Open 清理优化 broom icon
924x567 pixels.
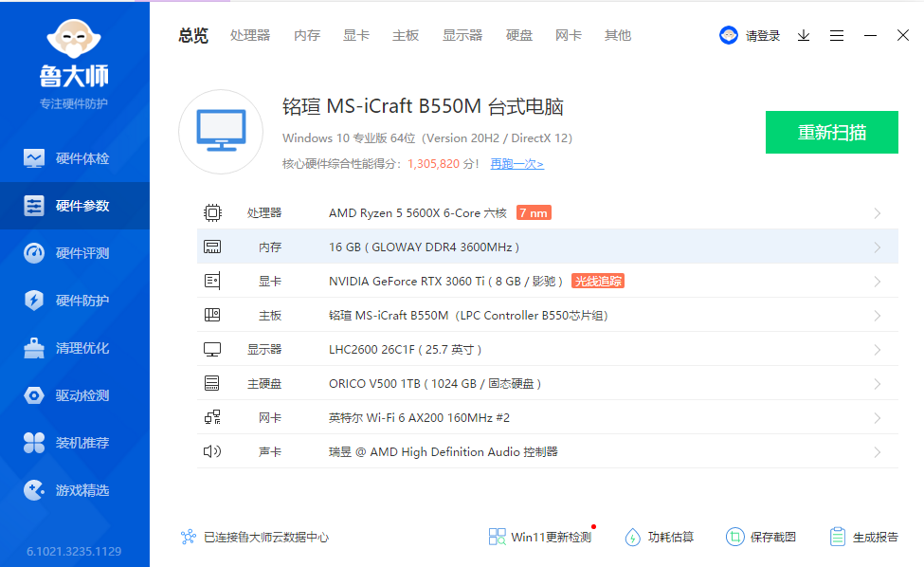pos(33,348)
